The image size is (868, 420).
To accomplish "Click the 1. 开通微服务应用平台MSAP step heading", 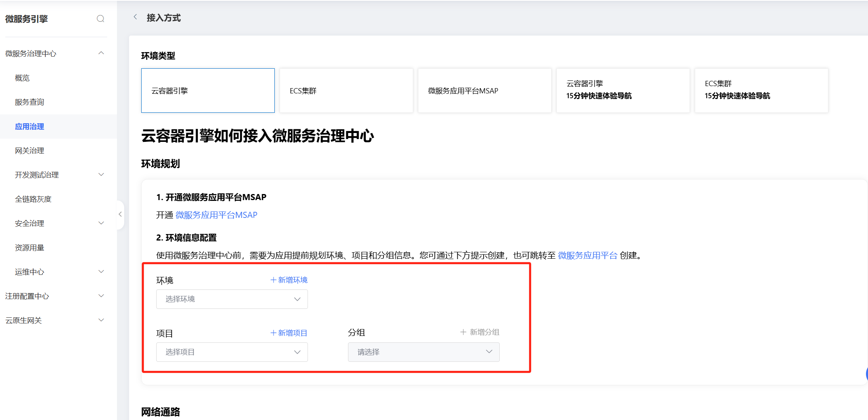I will (211, 197).
